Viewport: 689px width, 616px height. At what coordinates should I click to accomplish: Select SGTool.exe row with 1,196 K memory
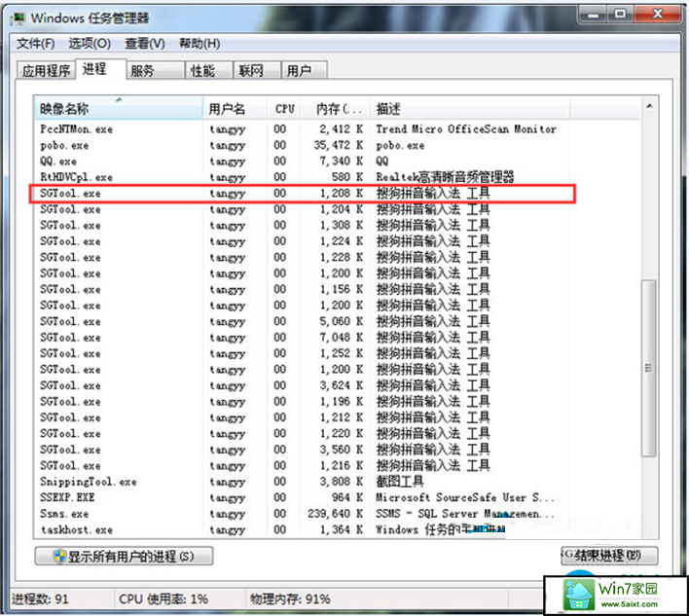(302, 402)
